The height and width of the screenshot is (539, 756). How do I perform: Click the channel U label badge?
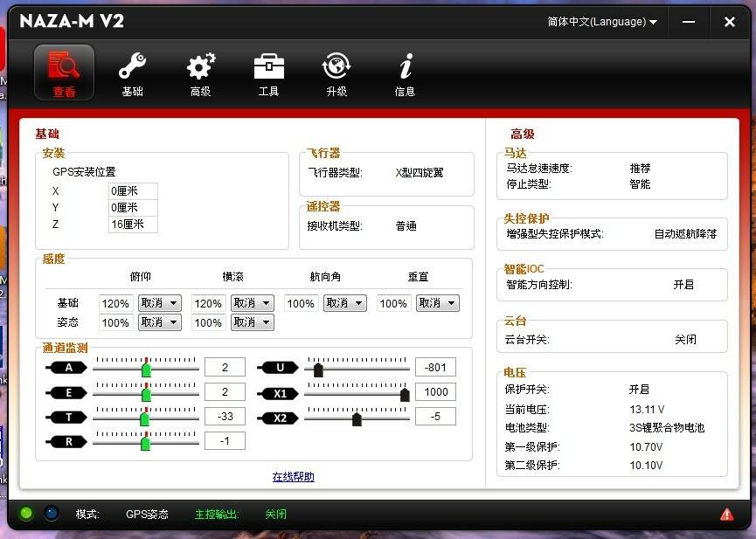tap(278, 368)
